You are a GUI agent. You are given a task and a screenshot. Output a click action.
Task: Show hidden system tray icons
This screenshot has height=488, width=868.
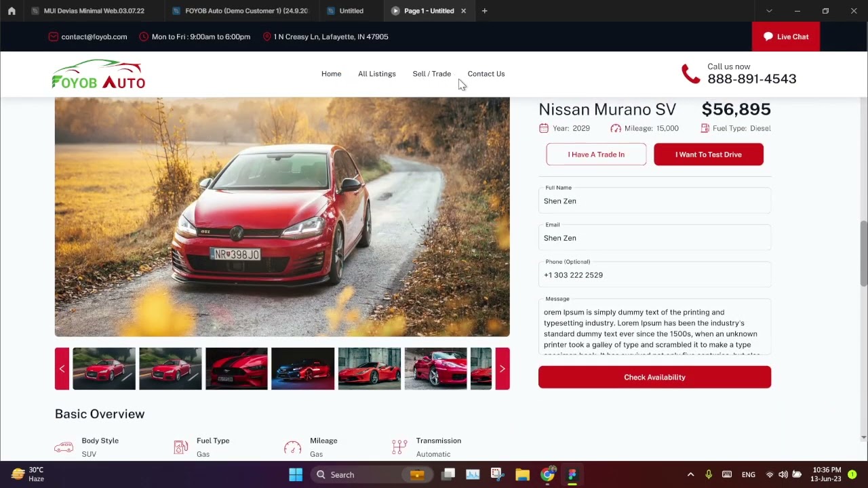(690, 474)
